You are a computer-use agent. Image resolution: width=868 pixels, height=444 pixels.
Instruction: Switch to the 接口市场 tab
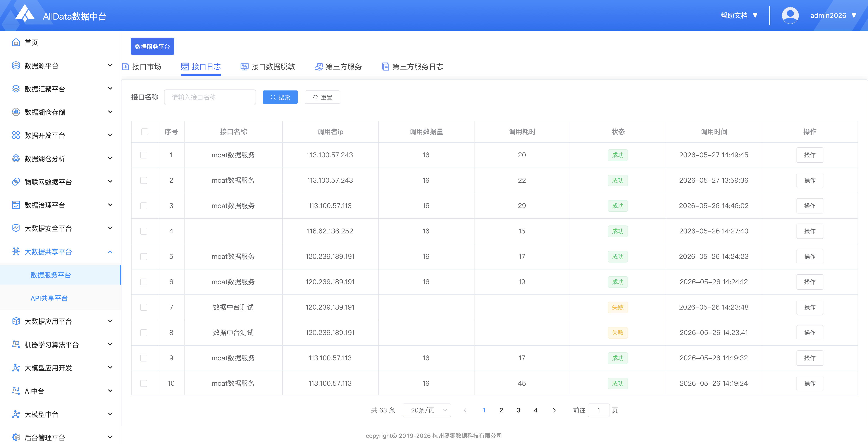pos(141,67)
